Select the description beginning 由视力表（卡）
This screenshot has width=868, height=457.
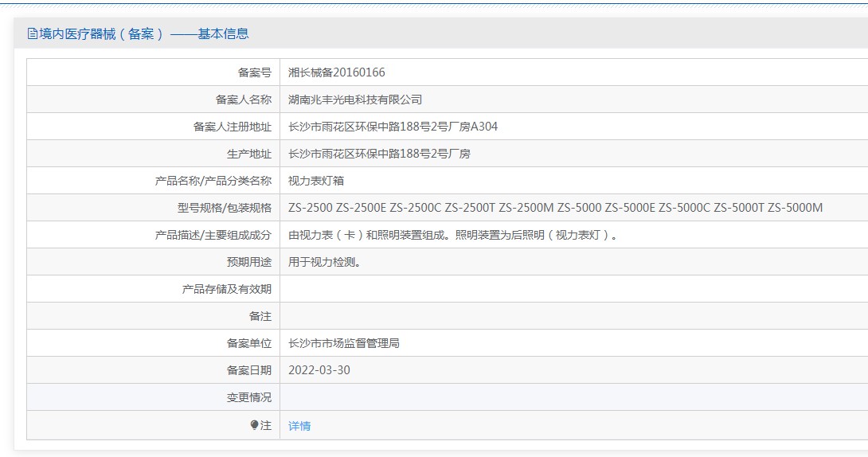453,235
